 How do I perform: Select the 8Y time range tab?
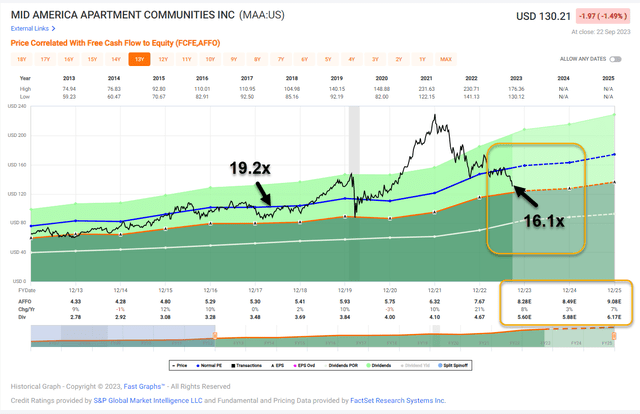pos(258,59)
